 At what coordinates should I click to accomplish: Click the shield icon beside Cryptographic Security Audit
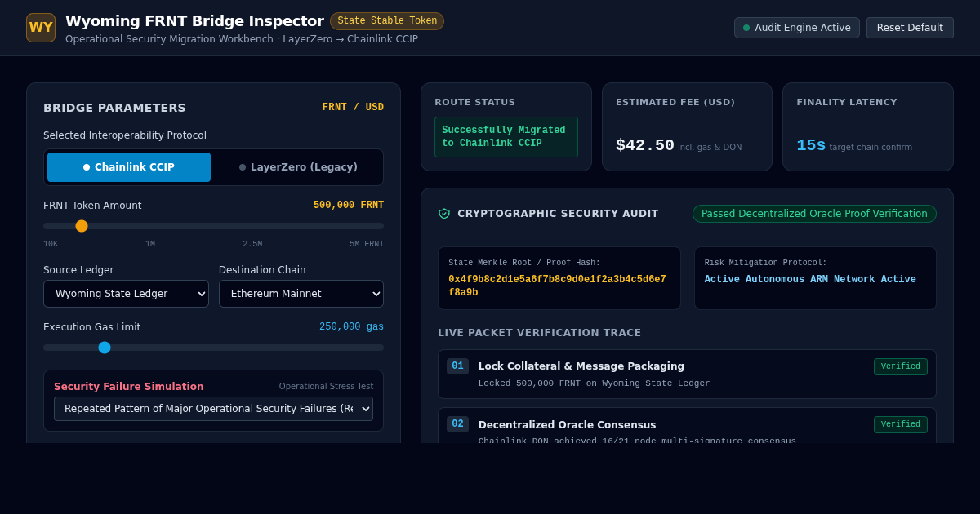pyautogui.click(x=444, y=214)
